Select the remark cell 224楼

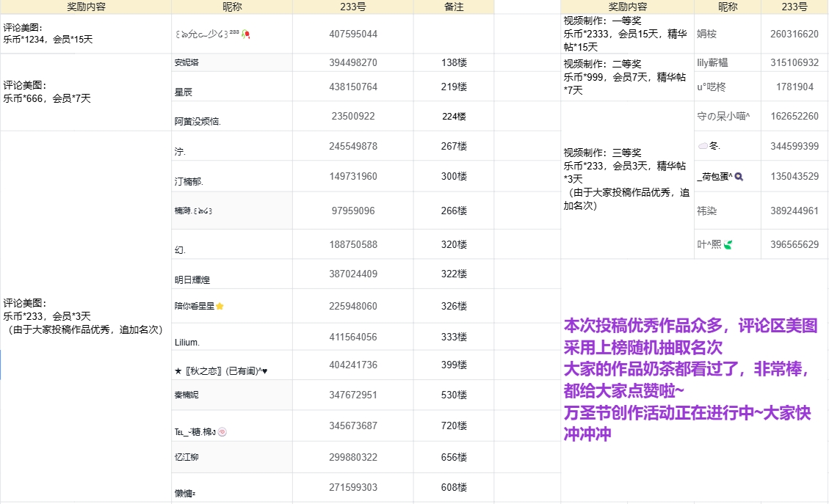point(454,116)
